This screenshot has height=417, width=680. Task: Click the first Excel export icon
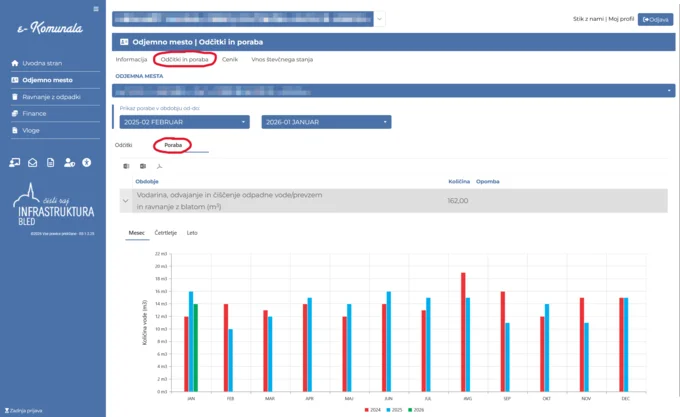[126, 166]
